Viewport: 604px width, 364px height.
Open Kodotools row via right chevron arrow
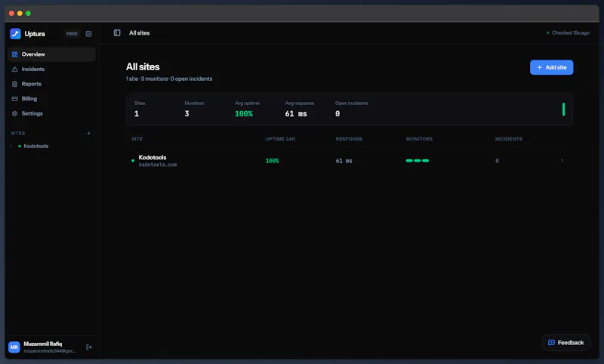click(562, 161)
